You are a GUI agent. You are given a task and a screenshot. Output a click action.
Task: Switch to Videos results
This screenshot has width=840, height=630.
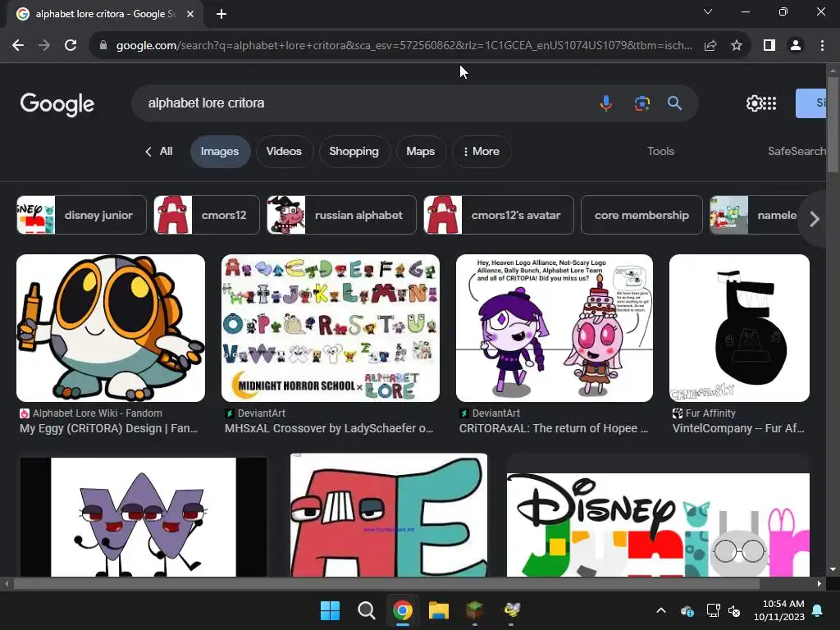(284, 152)
